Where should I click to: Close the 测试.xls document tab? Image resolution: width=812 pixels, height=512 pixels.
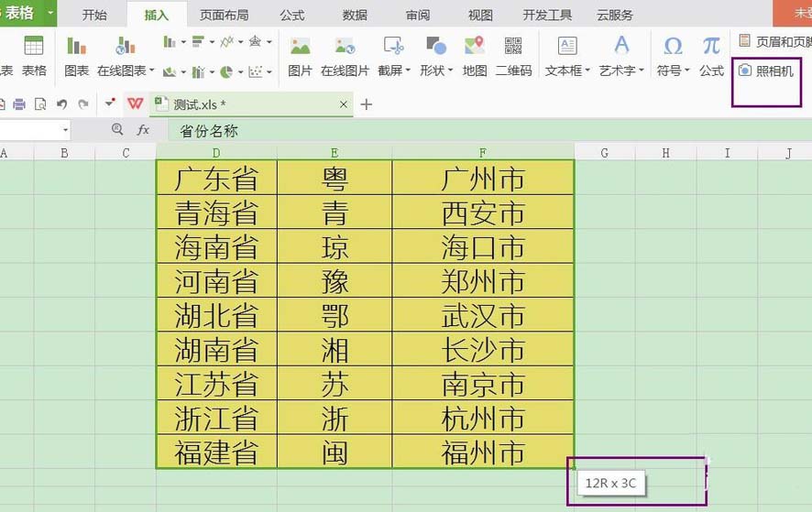pyautogui.click(x=344, y=104)
